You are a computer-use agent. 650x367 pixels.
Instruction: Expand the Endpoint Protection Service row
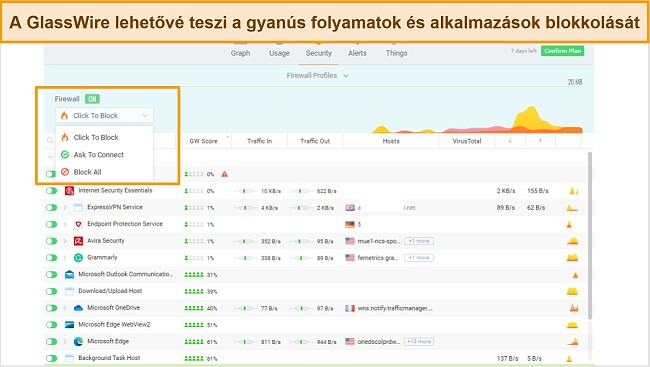(65, 224)
